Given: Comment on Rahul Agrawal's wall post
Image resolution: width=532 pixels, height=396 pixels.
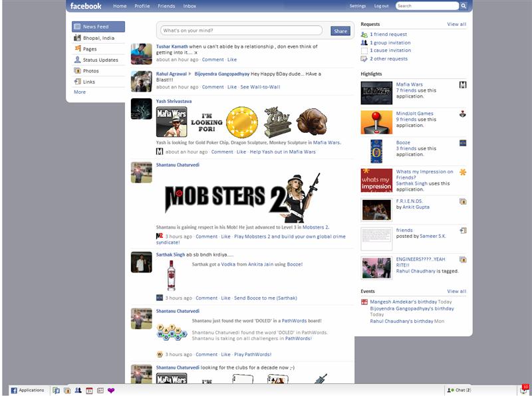Looking at the screenshot, I should coord(213,87).
